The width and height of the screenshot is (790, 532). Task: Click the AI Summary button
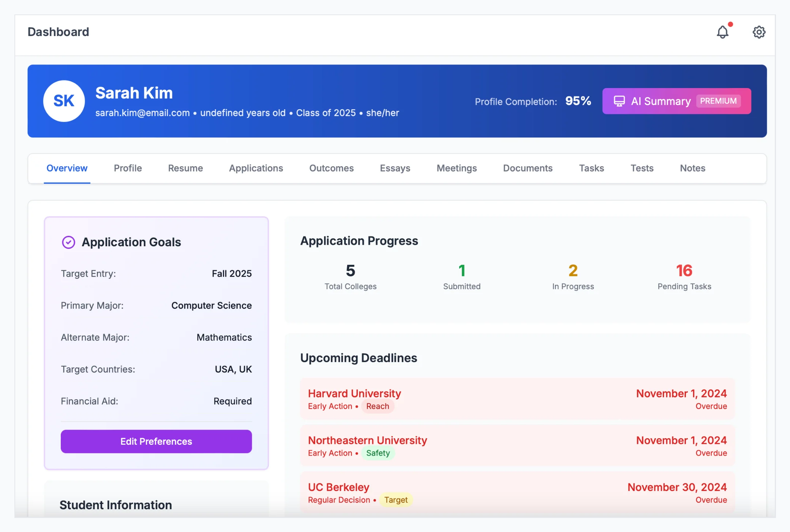click(x=676, y=101)
